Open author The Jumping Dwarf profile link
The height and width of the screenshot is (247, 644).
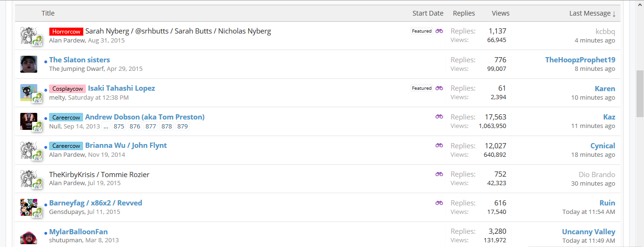(76, 69)
